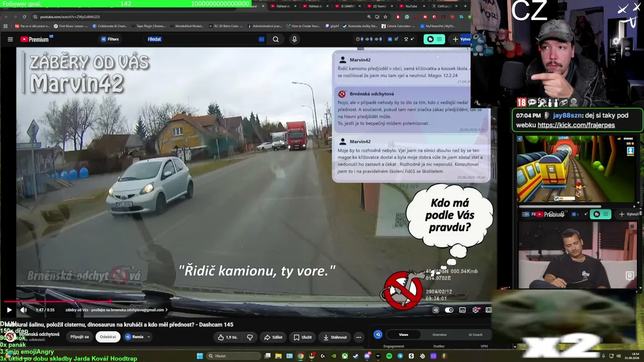Seek along the red video progress bar
This screenshot has width=644, height=362.
click(249, 302)
